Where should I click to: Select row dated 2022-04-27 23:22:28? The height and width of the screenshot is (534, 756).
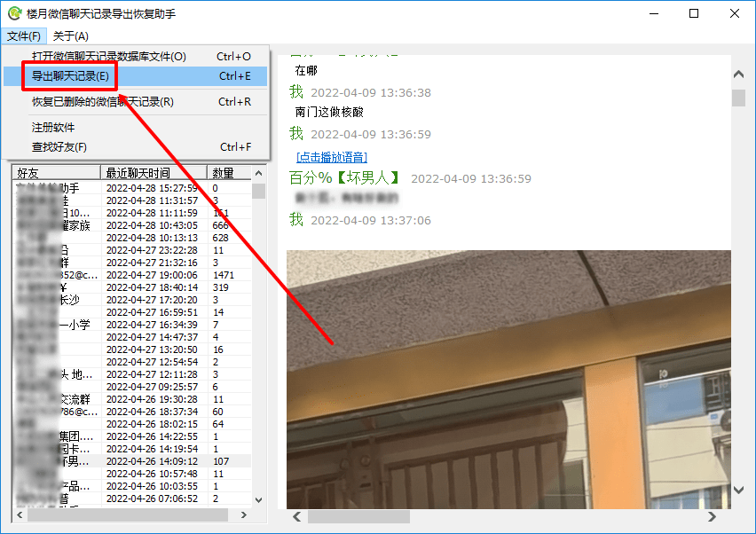click(x=131, y=251)
